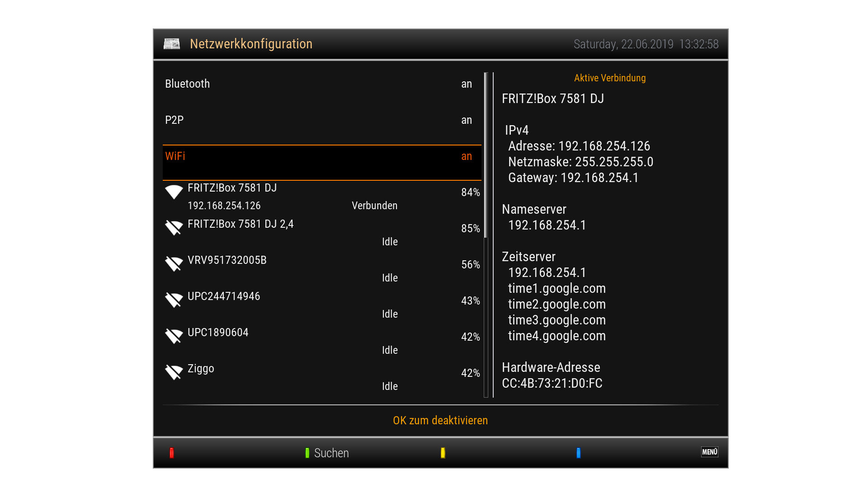Click the WiFi icon beside UPC1890604
The width and height of the screenshot is (868, 488).
coord(174,336)
